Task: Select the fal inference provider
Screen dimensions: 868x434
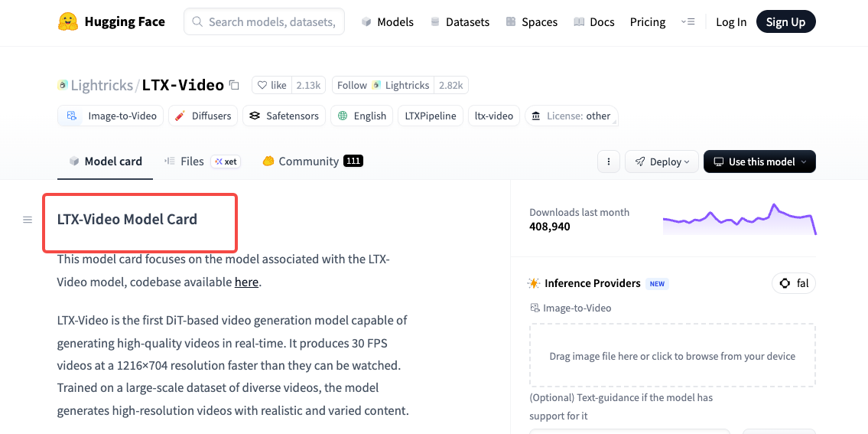Action: tap(794, 283)
